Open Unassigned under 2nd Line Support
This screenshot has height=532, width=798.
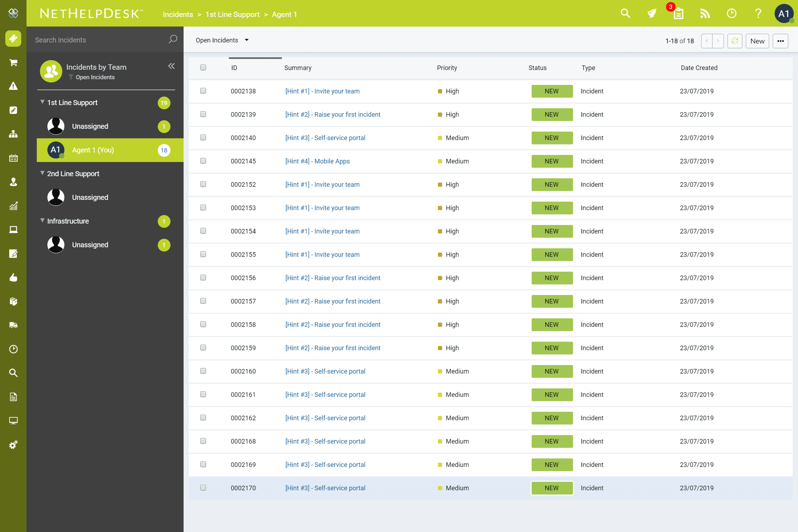[x=90, y=197]
